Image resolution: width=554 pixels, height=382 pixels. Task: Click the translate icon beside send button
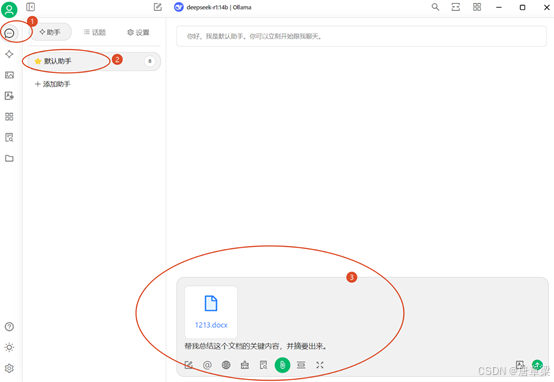point(520,365)
